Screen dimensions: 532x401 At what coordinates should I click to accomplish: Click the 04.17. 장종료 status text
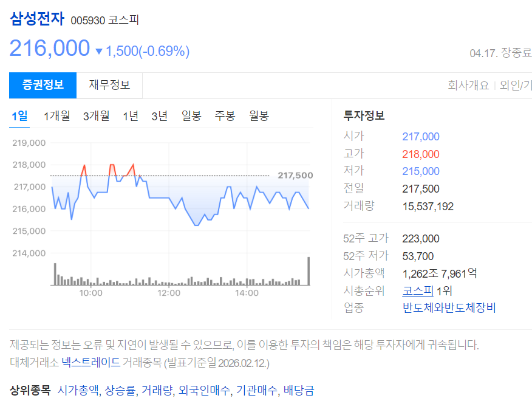tap(501, 53)
